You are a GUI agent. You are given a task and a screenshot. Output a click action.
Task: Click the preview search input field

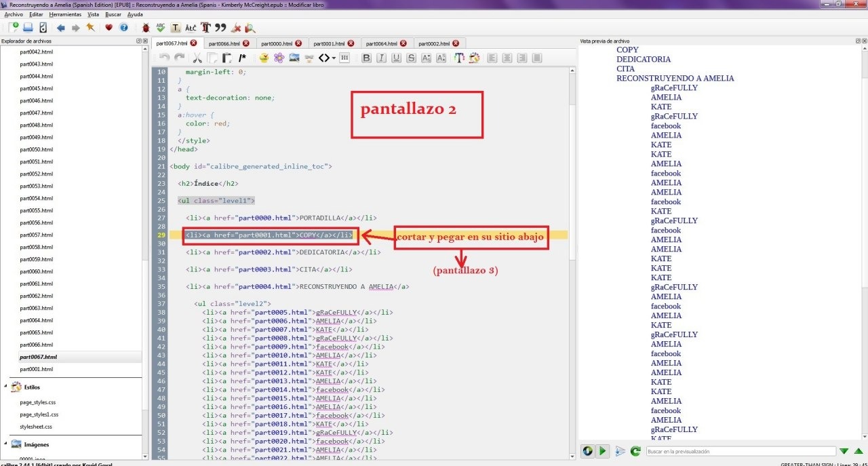click(741, 451)
